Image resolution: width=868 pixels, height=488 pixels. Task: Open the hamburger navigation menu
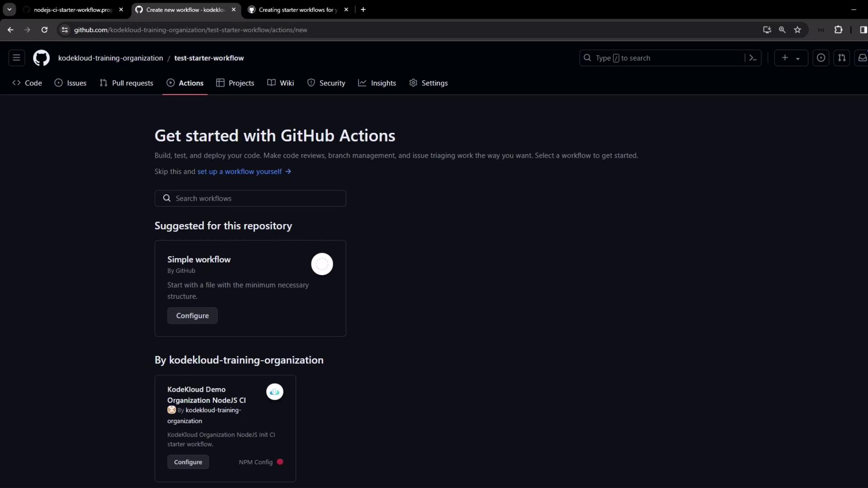pos(17,58)
